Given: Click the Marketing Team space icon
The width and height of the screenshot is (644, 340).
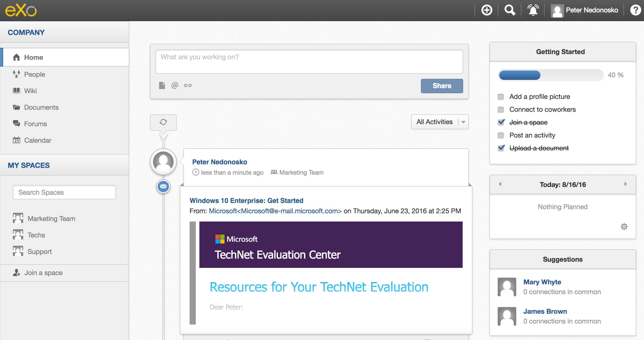Looking at the screenshot, I should [18, 218].
